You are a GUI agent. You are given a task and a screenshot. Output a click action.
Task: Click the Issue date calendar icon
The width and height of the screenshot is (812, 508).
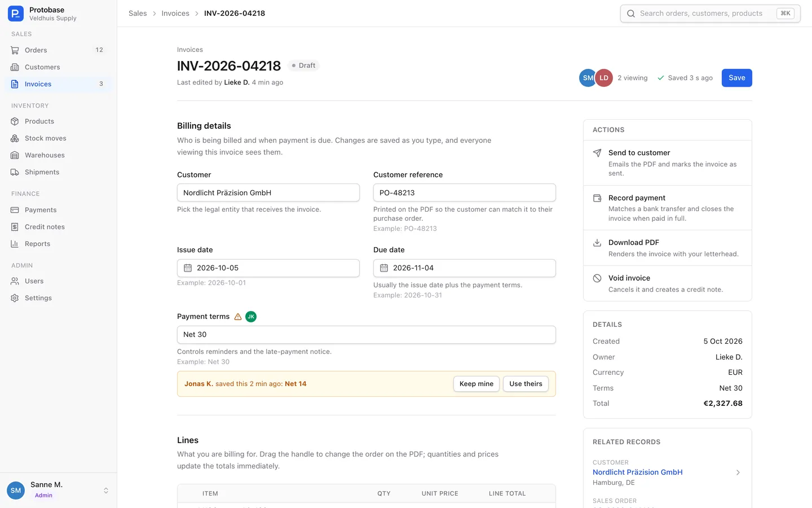click(188, 268)
